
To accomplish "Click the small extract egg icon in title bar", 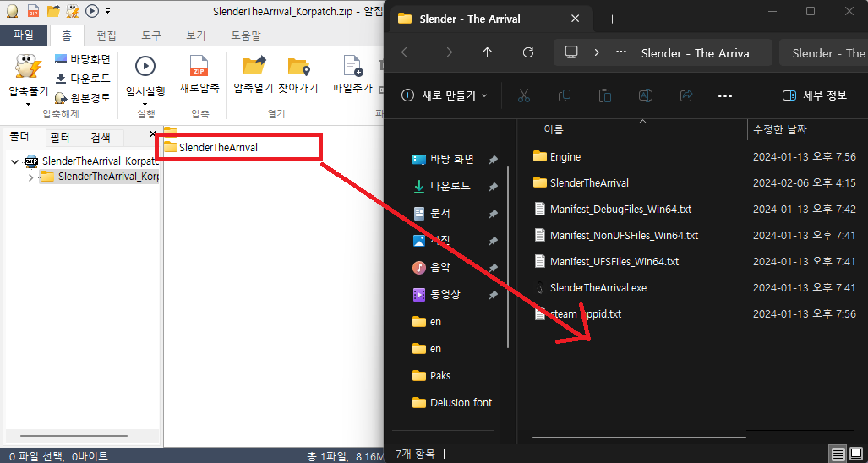I will 73,10.
